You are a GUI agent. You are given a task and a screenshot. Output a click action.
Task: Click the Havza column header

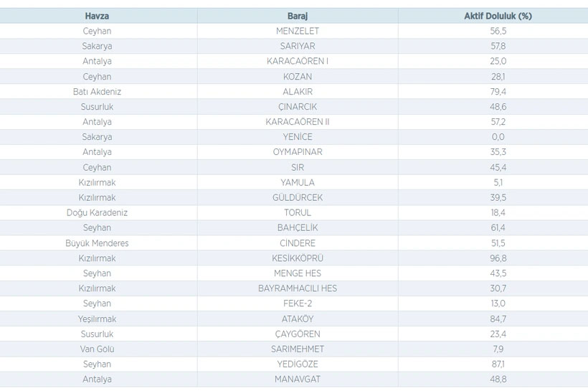click(97, 16)
